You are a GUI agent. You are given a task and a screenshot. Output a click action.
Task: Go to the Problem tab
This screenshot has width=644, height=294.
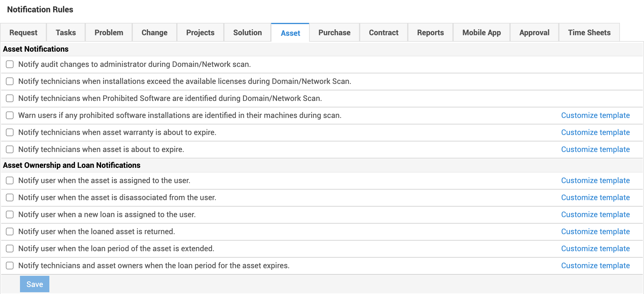point(109,33)
